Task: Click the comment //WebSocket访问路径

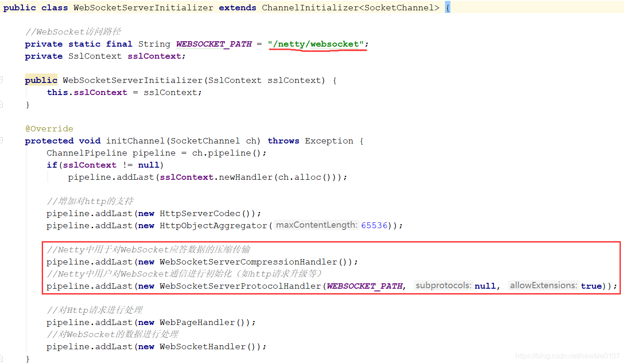Action: [73, 32]
